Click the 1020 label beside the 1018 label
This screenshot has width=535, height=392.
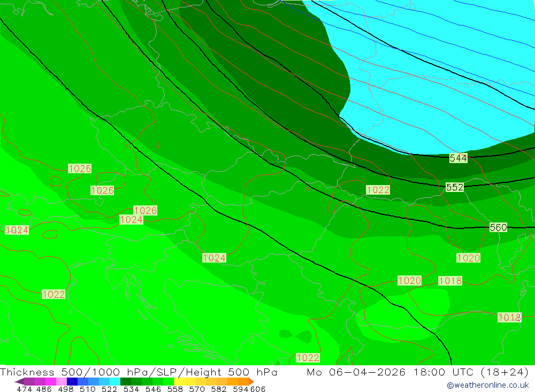click(x=409, y=281)
